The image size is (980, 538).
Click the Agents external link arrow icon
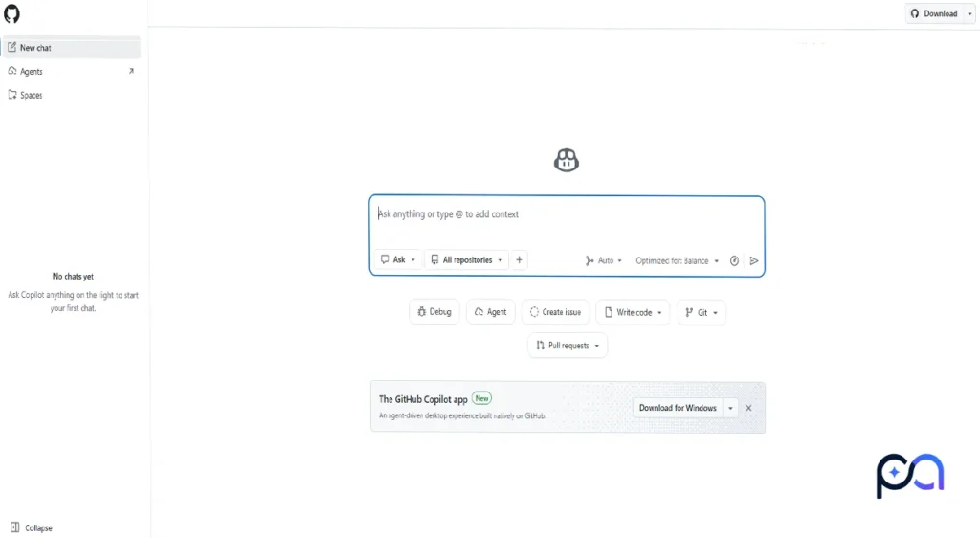pos(131,71)
